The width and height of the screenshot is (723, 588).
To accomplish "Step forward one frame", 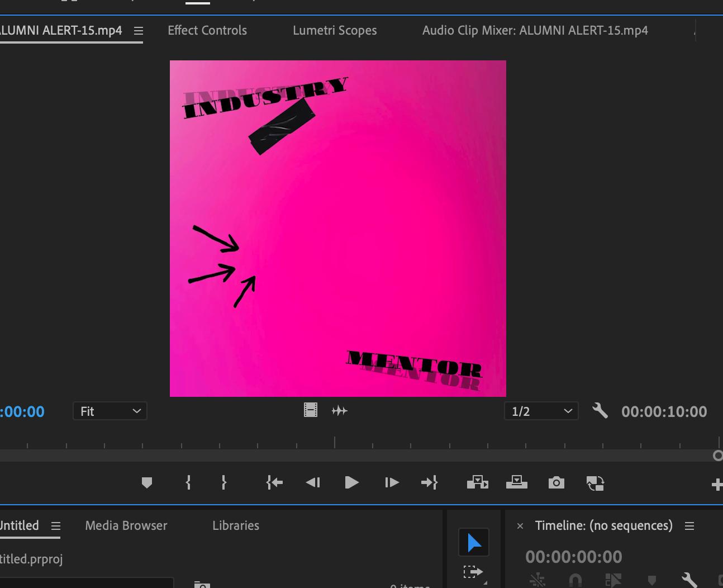I will pos(392,482).
